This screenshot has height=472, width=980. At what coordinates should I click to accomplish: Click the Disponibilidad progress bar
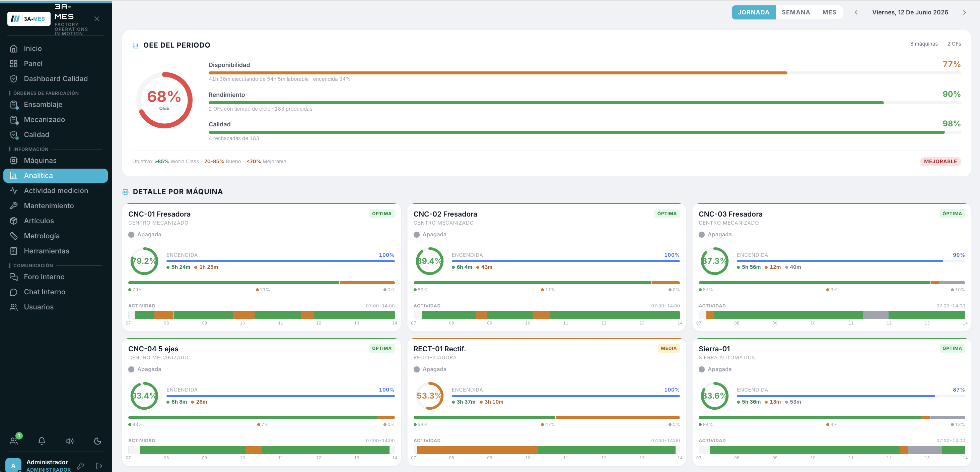(x=584, y=73)
